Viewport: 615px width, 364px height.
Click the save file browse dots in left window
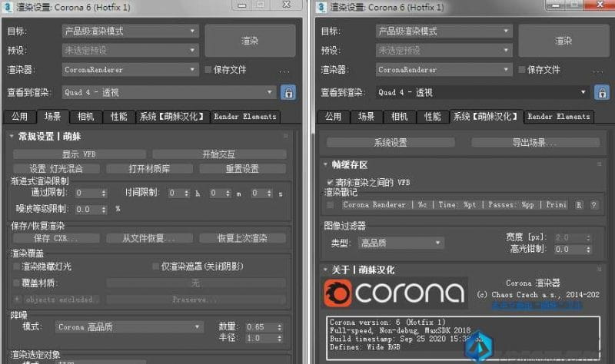coord(284,71)
